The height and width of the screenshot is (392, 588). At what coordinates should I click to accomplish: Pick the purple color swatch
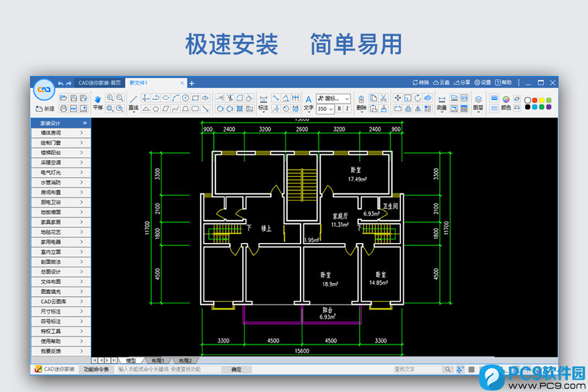pos(549,107)
